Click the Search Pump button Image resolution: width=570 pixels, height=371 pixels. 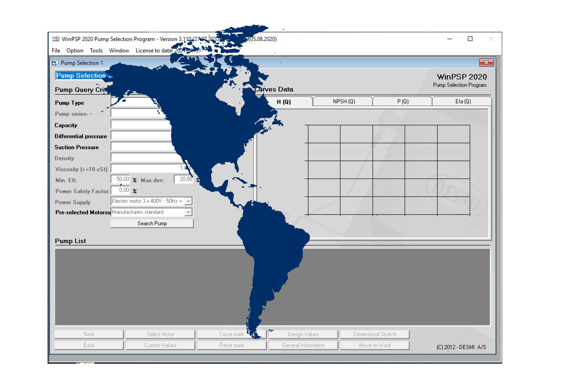[x=152, y=223]
